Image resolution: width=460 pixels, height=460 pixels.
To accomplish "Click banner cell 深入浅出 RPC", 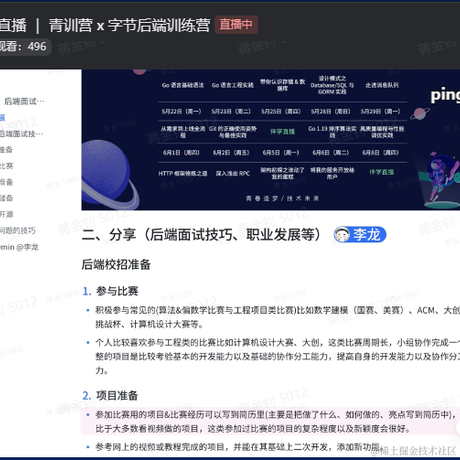I will (233, 174).
